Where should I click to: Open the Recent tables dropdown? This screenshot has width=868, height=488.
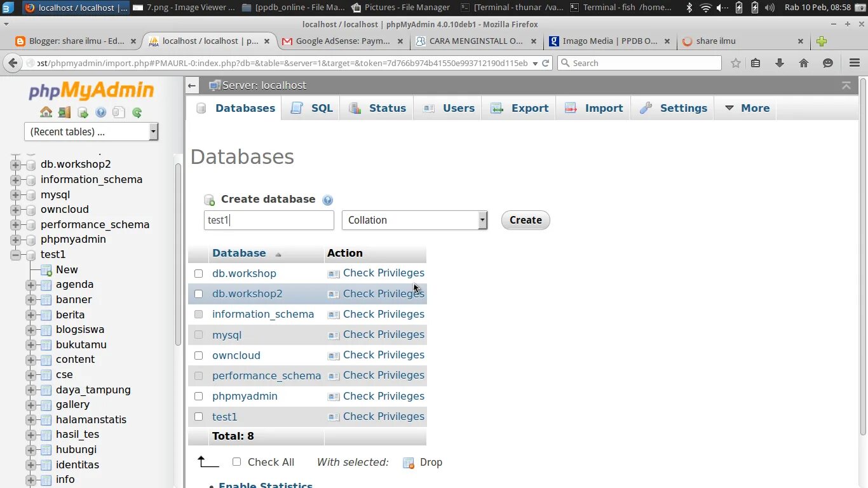click(91, 132)
